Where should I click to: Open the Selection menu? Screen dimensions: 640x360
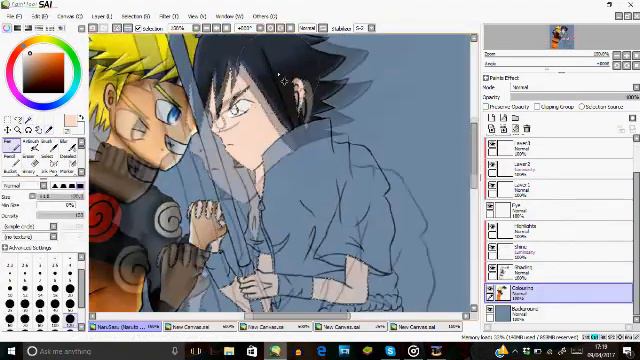point(136,16)
